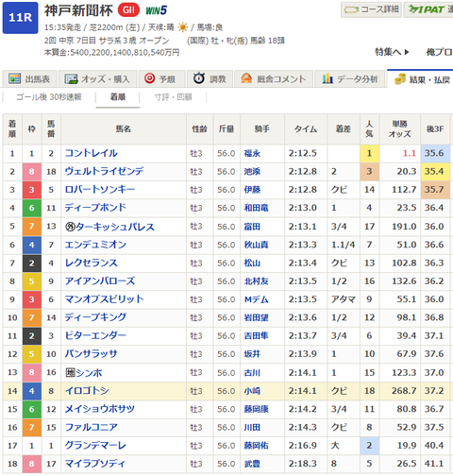Open horse シンボ

[89, 373]
